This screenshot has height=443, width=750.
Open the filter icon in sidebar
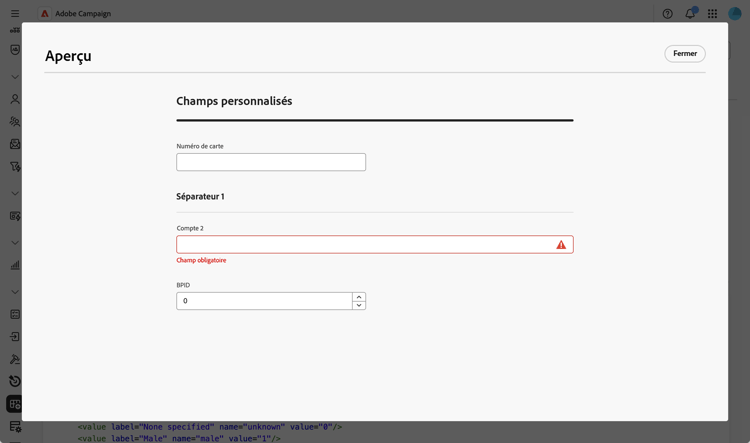(x=15, y=166)
